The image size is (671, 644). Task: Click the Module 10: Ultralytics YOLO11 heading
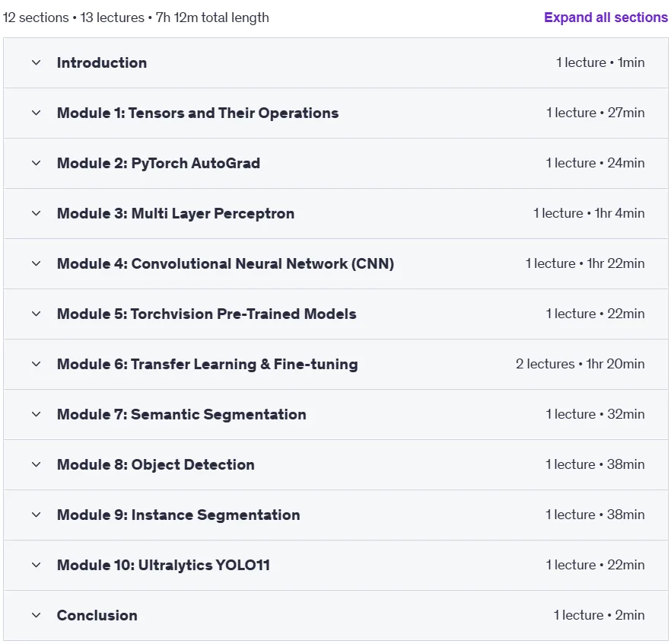[x=164, y=565]
